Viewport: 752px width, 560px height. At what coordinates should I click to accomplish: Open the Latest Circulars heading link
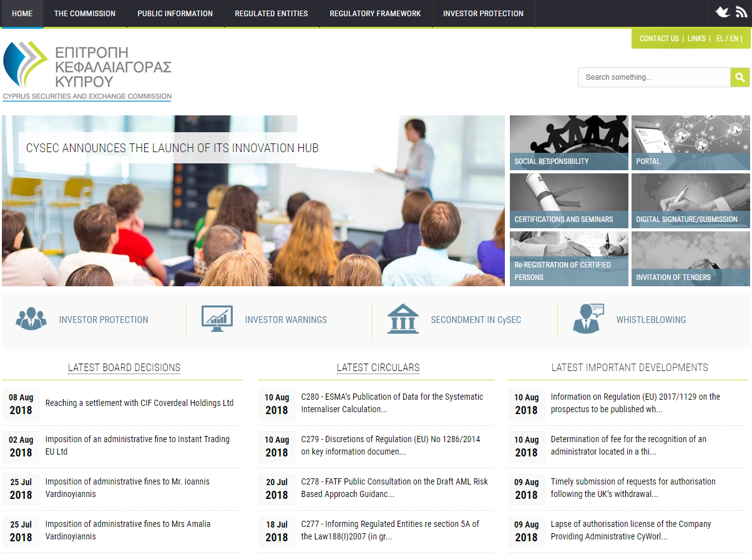378,368
